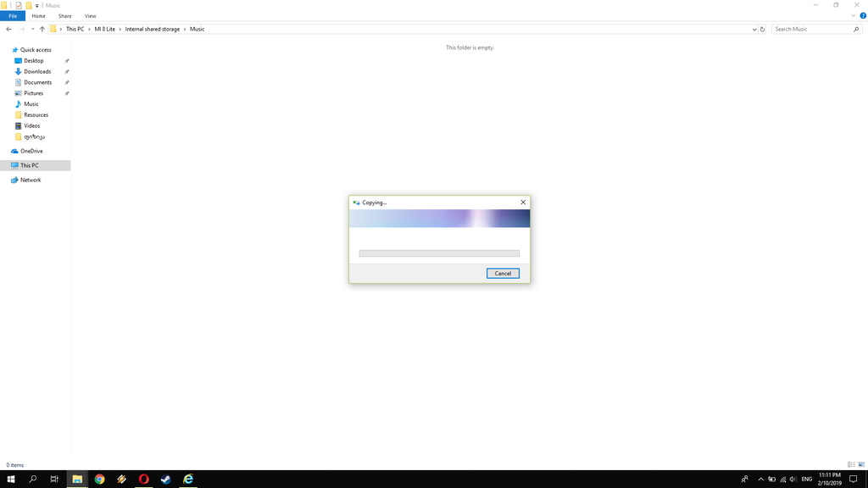Click MI 8 Lite breadcrumb
The height and width of the screenshot is (488, 868).
click(x=104, y=30)
